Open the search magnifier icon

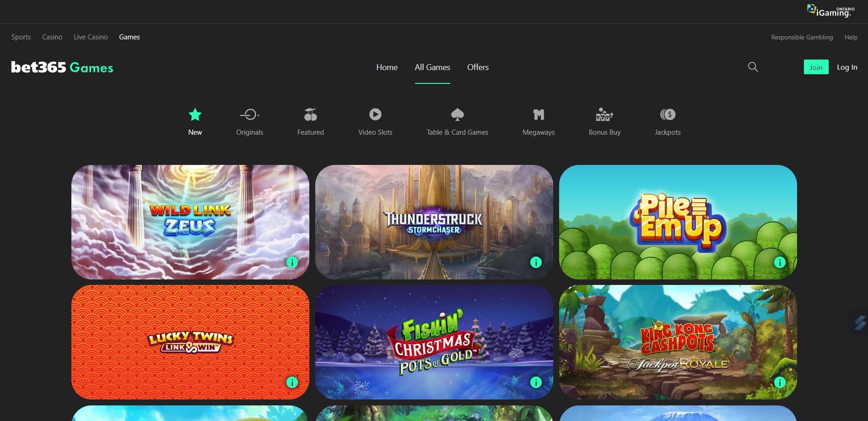753,67
